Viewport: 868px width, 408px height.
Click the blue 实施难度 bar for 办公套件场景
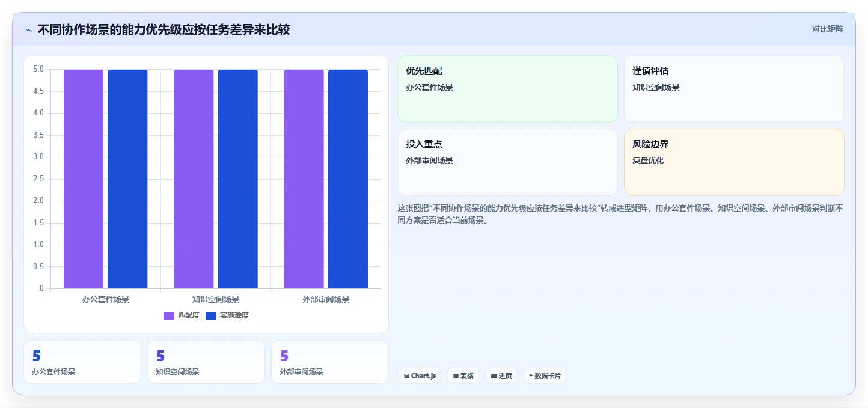pyautogui.click(x=127, y=179)
